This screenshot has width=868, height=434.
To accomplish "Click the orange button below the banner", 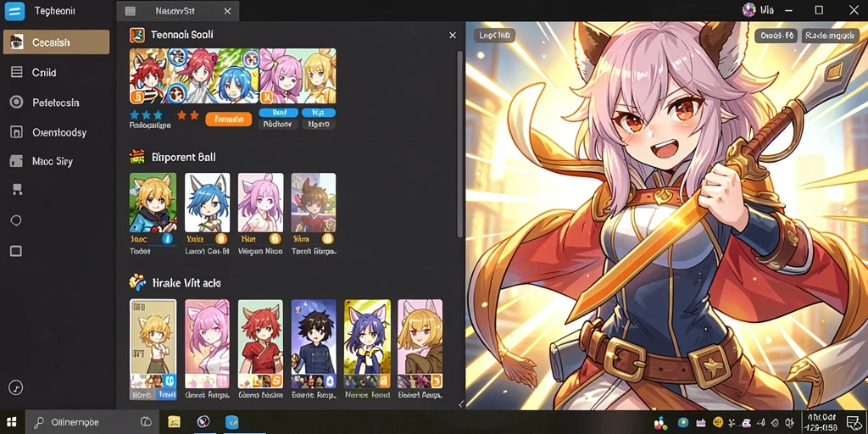I will pos(228,119).
